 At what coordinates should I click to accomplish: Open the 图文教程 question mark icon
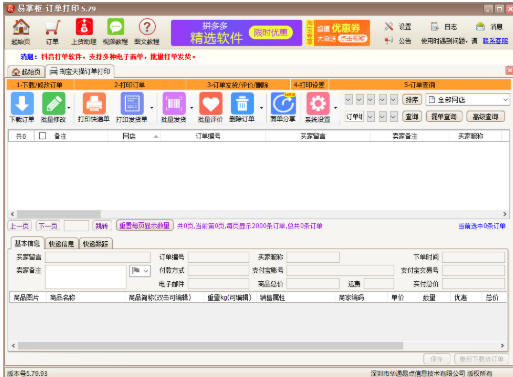point(147,32)
